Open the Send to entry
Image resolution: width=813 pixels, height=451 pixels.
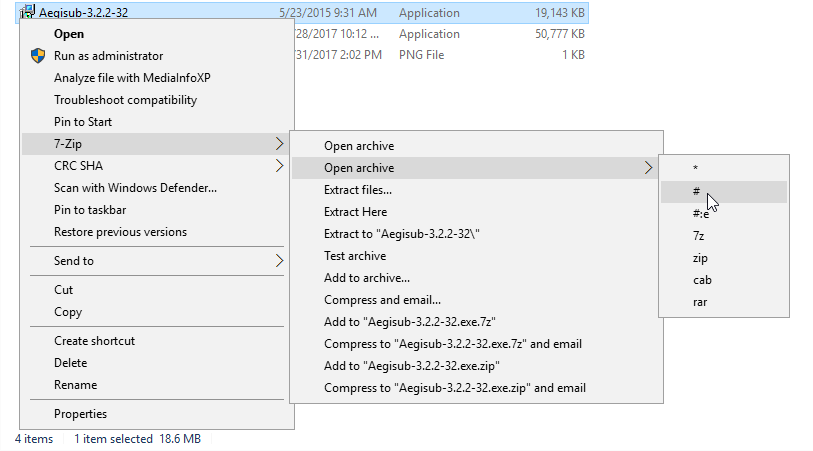pyautogui.click(x=156, y=261)
